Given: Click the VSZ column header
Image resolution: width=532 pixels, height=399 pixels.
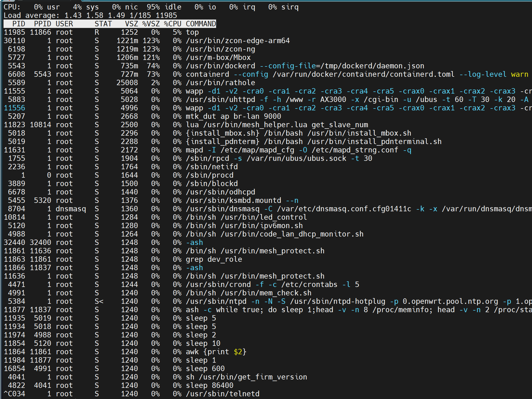Looking at the screenshot, I should pos(132,24).
